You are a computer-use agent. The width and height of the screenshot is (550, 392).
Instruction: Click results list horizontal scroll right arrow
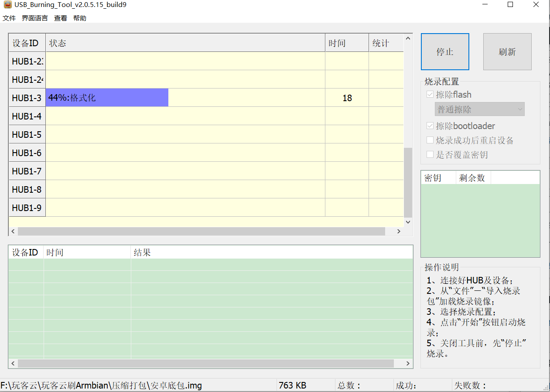point(408,363)
